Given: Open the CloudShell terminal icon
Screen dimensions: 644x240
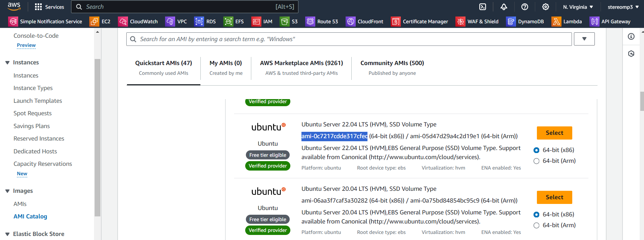Looking at the screenshot, I should click(x=483, y=7).
